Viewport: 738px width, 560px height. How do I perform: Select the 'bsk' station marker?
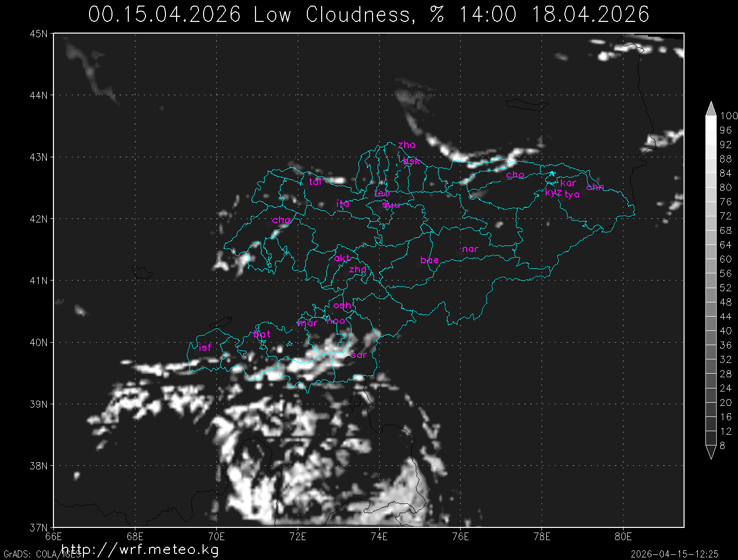click(x=411, y=161)
